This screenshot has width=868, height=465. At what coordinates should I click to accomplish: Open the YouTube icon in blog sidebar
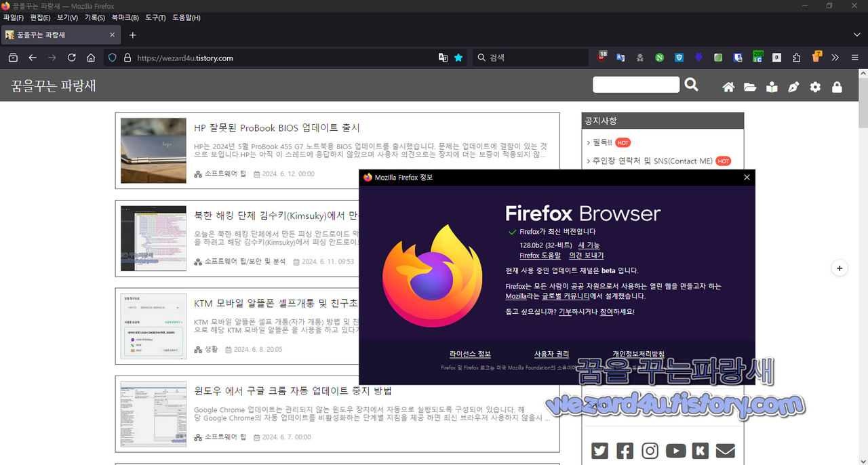tap(675, 450)
